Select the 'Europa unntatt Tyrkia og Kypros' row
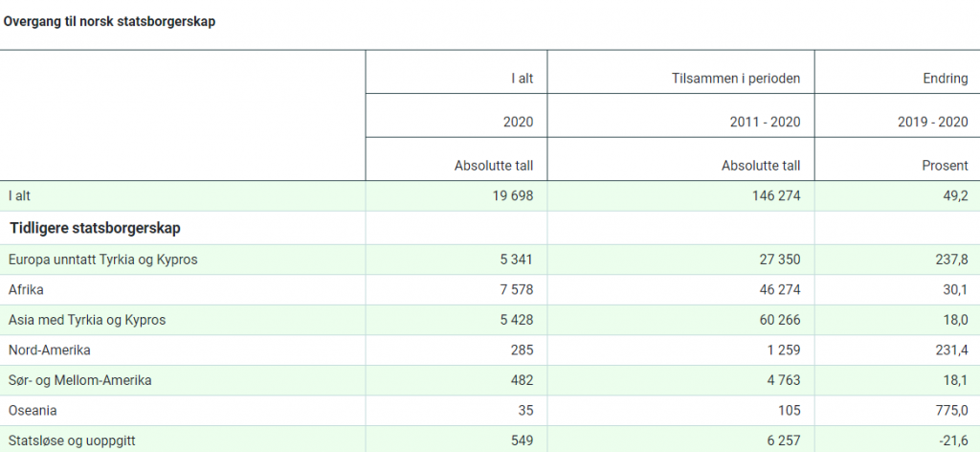The image size is (980, 452). pyautogui.click(x=490, y=259)
